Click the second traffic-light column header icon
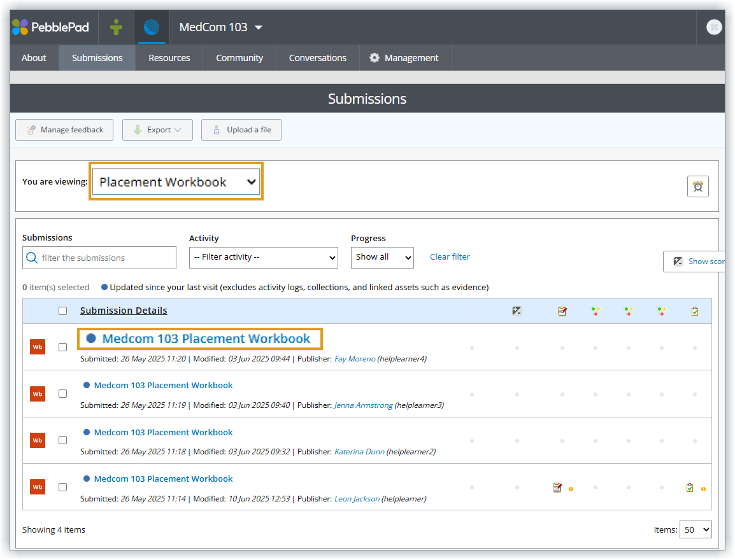Screen dimensions: 735x560 coord(629,311)
